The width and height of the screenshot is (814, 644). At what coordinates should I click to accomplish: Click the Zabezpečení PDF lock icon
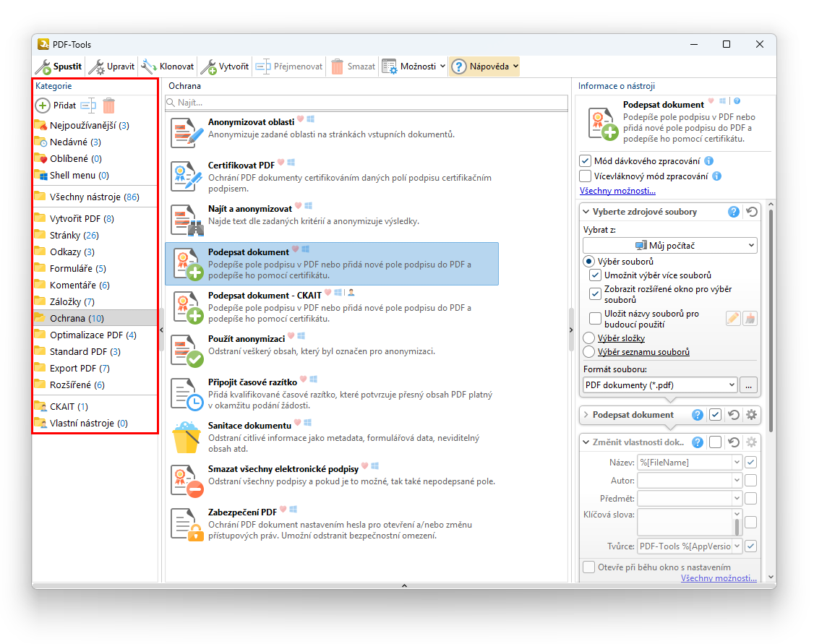(x=187, y=525)
